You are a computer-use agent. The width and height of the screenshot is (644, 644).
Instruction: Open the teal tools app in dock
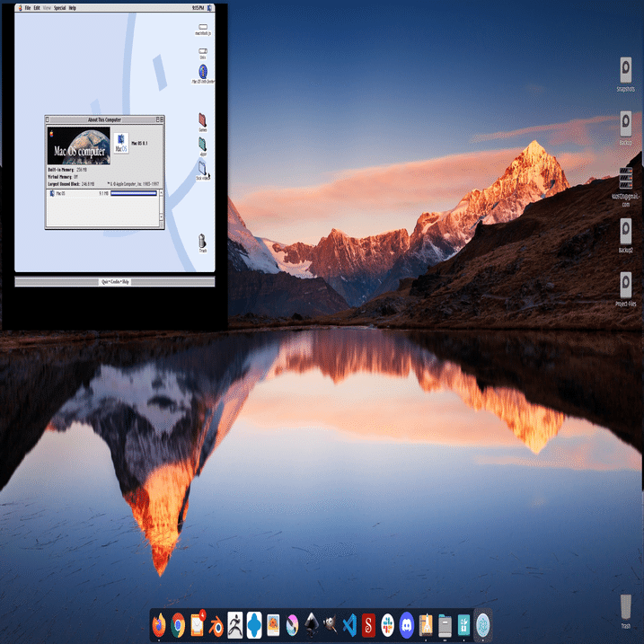463,625
